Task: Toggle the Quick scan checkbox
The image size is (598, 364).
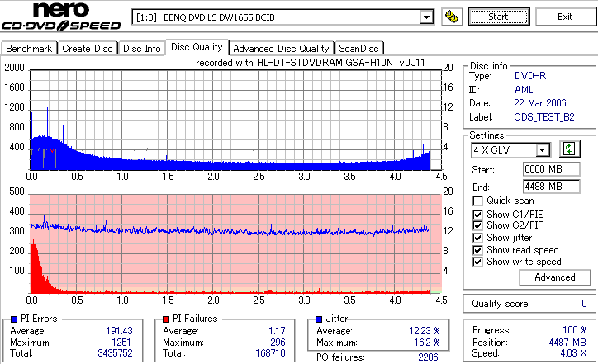Action: (477, 201)
